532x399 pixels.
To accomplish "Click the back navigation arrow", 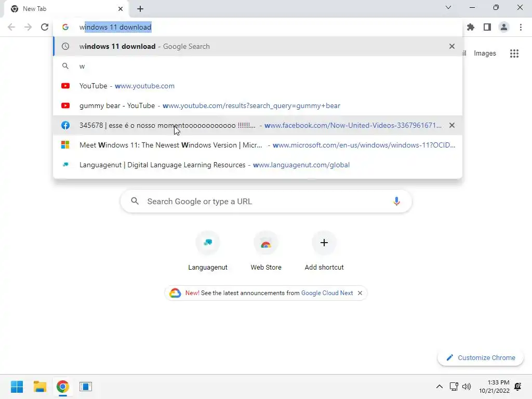I will click(x=11, y=27).
